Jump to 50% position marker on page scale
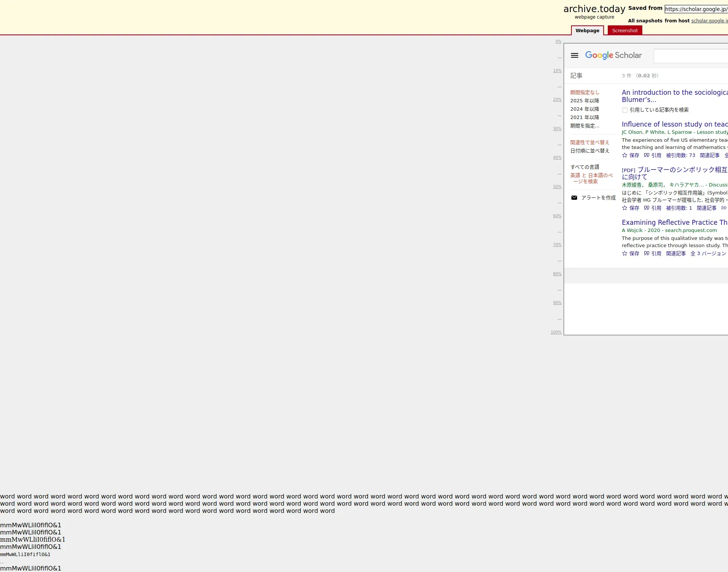 (557, 187)
